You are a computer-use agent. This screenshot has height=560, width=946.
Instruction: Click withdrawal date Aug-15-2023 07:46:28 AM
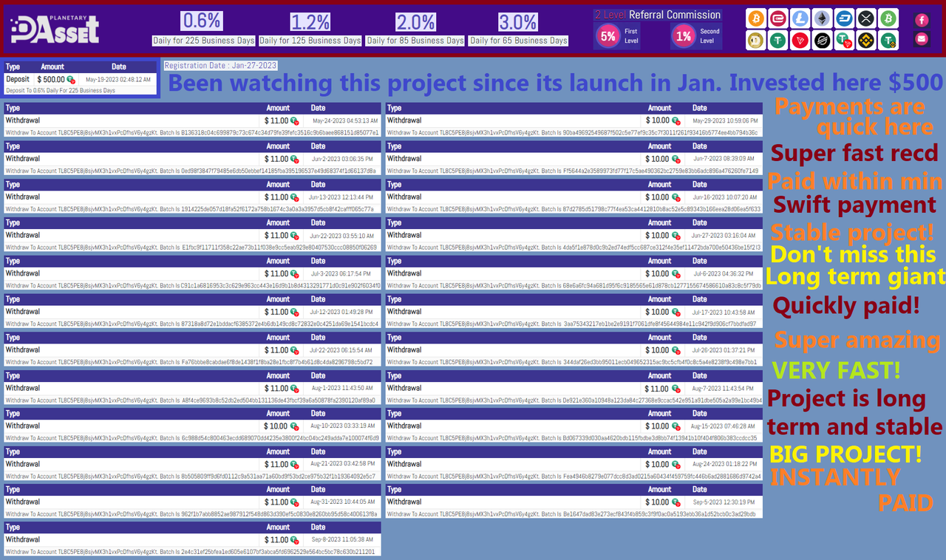(x=724, y=426)
